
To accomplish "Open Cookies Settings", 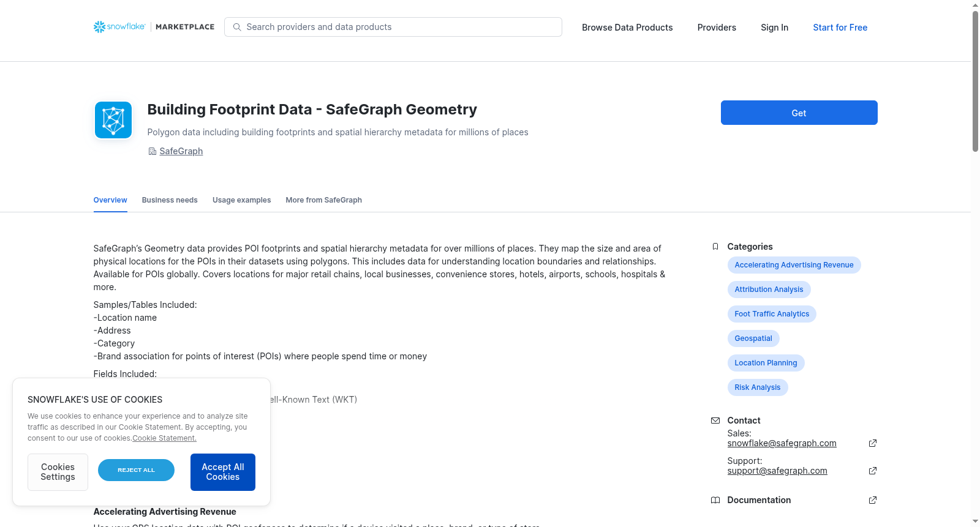I will click(x=58, y=472).
